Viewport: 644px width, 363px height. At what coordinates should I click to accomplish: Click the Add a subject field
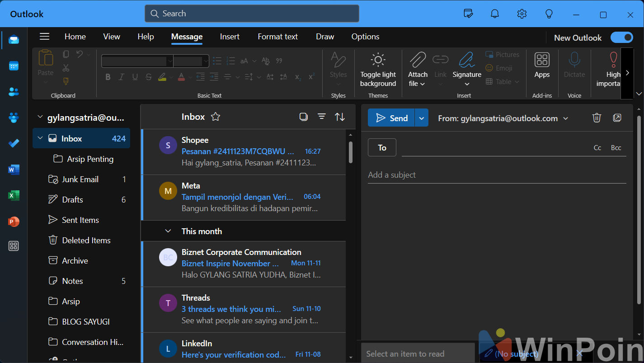pyautogui.click(x=497, y=175)
